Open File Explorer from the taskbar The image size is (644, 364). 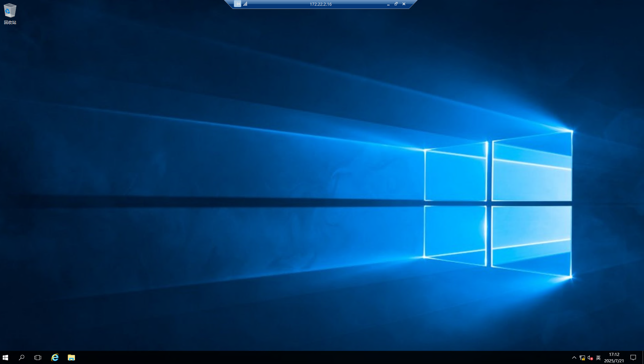click(x=71, y=358)
